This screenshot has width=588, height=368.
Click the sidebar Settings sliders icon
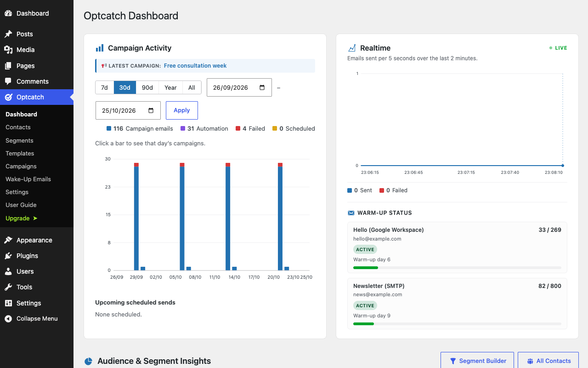(x=8, y=303)
